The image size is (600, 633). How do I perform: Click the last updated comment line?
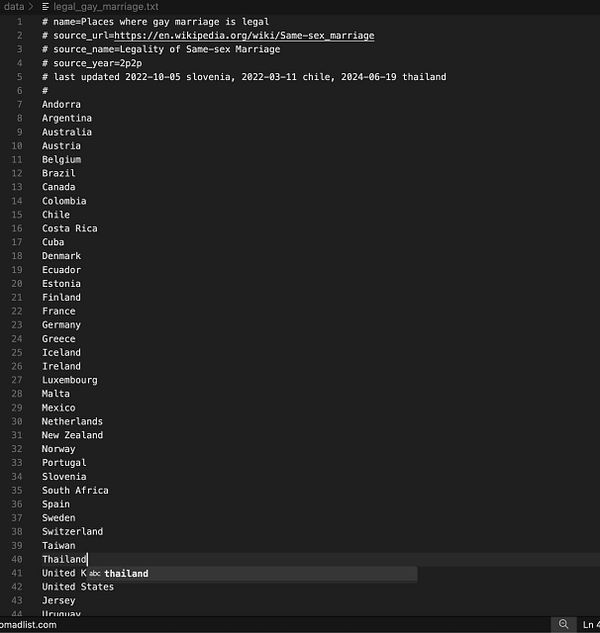[244, 77]
